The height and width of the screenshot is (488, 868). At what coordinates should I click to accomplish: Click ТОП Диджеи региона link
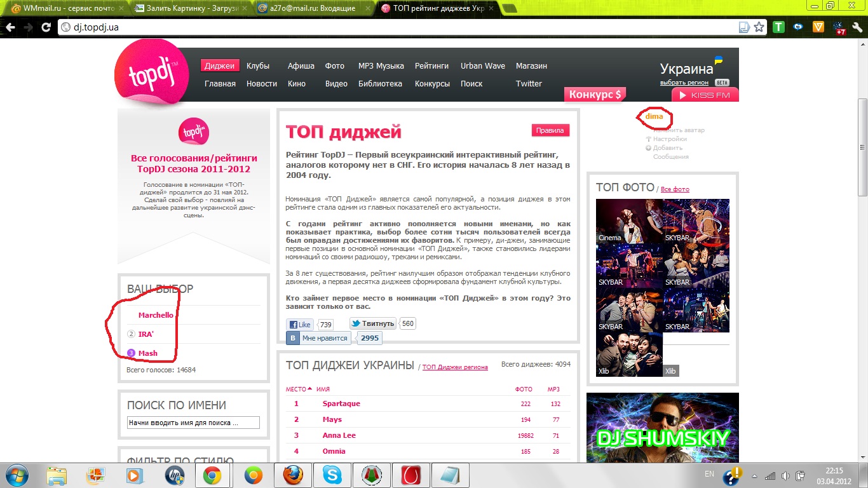point(455,367)
